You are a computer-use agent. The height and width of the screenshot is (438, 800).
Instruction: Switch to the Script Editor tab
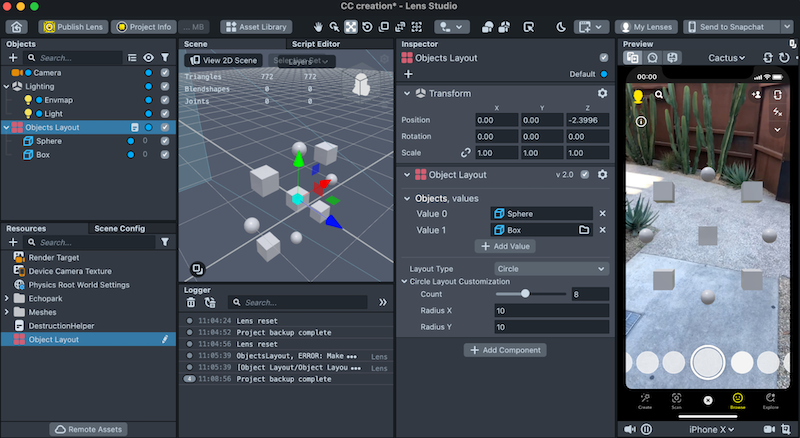[x=315, y=44]
